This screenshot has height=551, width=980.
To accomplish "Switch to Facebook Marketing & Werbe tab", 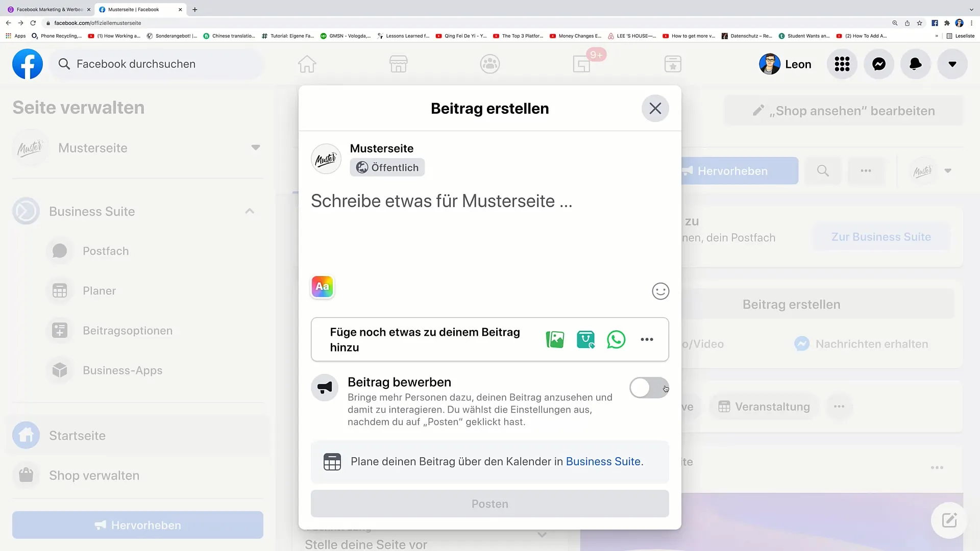I will [x=49, y=10].
